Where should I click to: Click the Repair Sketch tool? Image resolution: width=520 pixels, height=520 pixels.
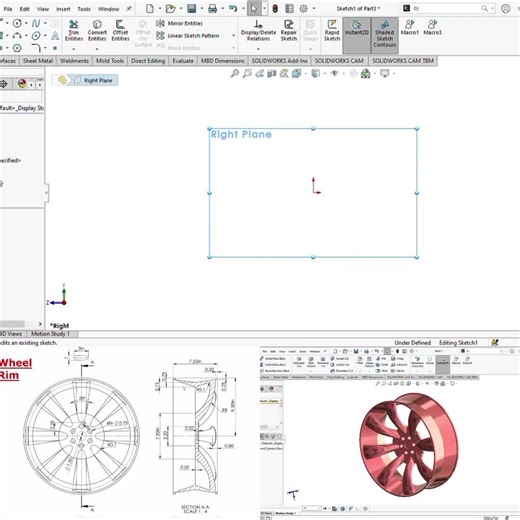pos(289,30)
